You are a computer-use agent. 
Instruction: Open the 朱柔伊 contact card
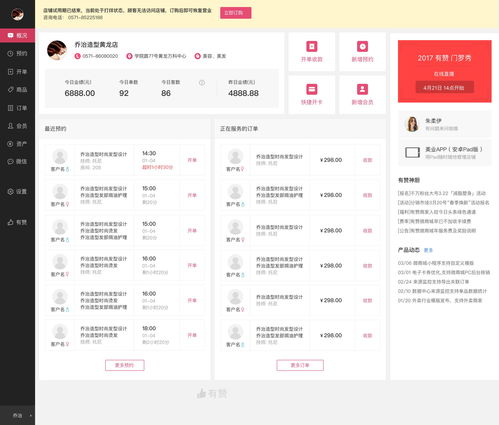click(444, 124)
